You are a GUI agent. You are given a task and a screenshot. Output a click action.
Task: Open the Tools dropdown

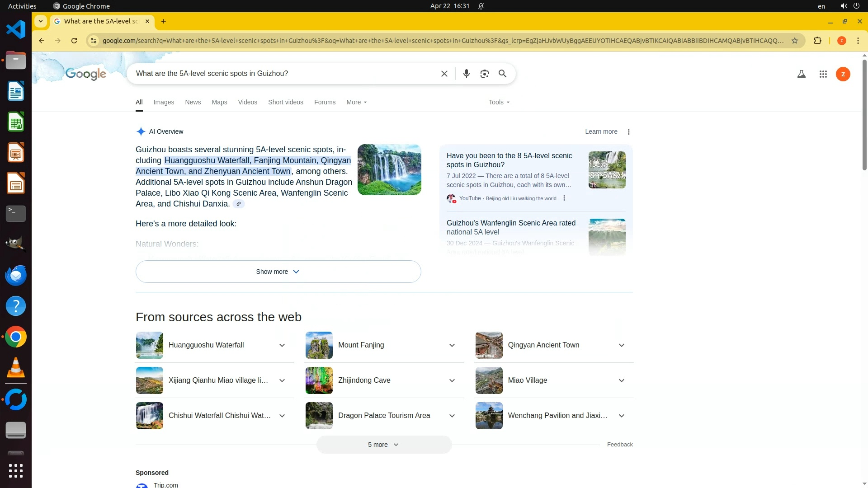[499, 103]
